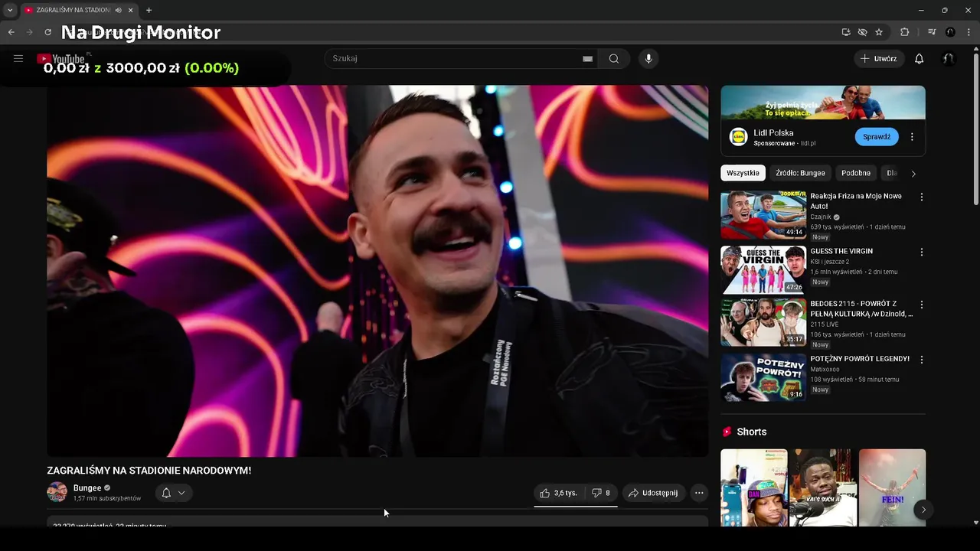This screenshot has height=551, width=980.
Task: Click the Matixoxoo channel name
Action: [x=825, y=369]
